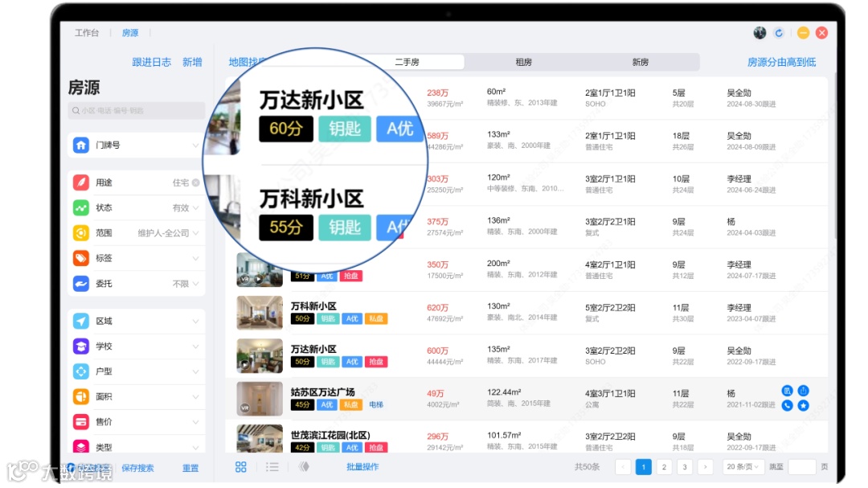This screenshot has height=488, width=868.
Task: Click the orange 标签 tag icon
Action: [x=81, y=258]
